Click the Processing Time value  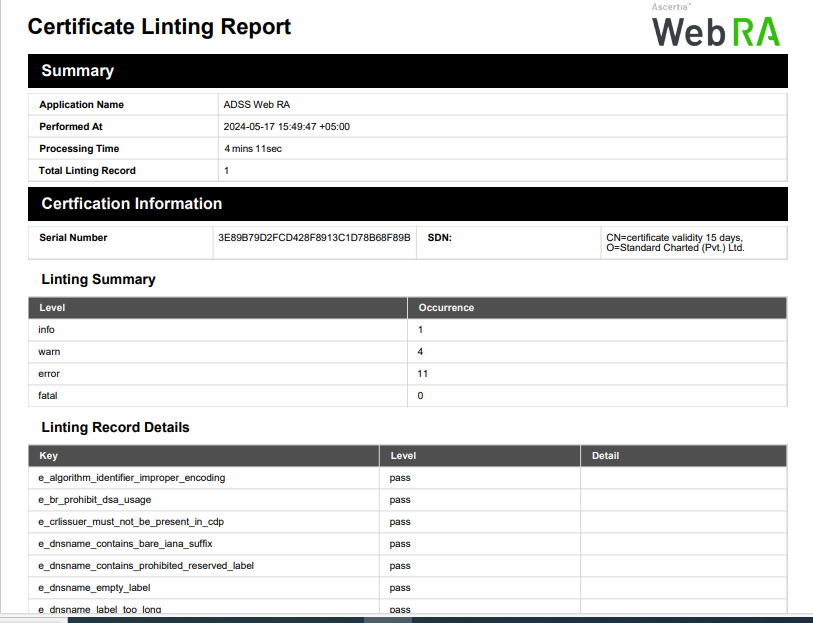pyautogui.click(x=253, y=149)
